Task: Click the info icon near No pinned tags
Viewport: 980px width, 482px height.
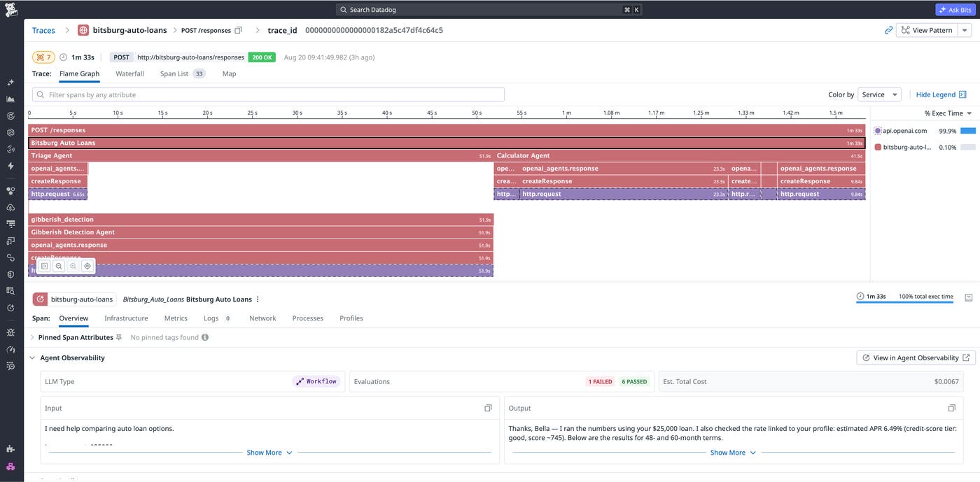Action: pyautogui.click(x=205, y=337)
